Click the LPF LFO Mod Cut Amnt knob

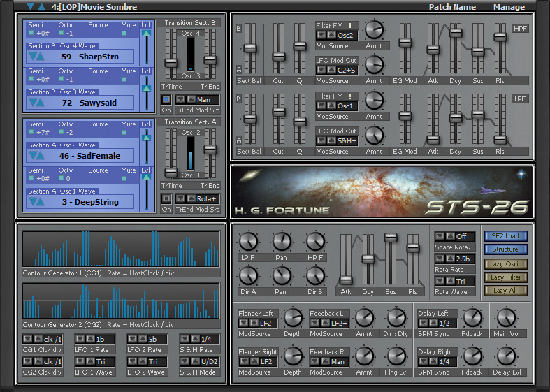point(374,136)
